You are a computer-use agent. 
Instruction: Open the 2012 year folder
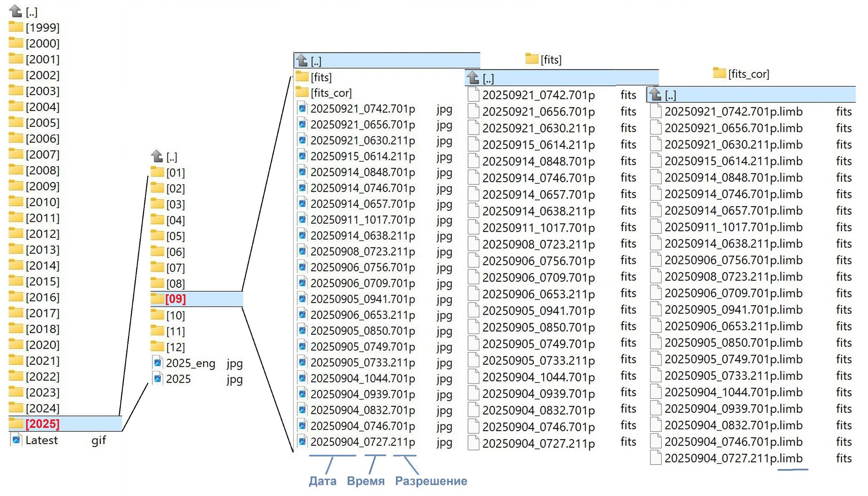tap(42, 234)
